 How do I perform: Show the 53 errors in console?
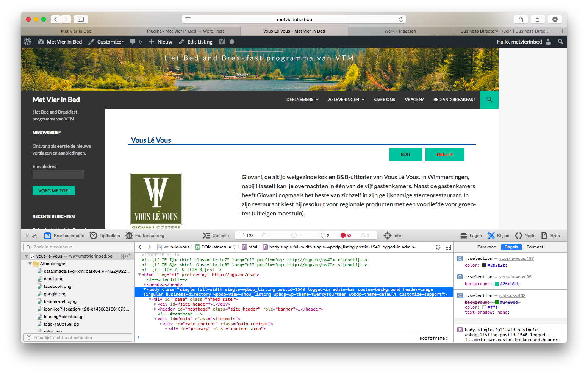(x=346, y=236)
